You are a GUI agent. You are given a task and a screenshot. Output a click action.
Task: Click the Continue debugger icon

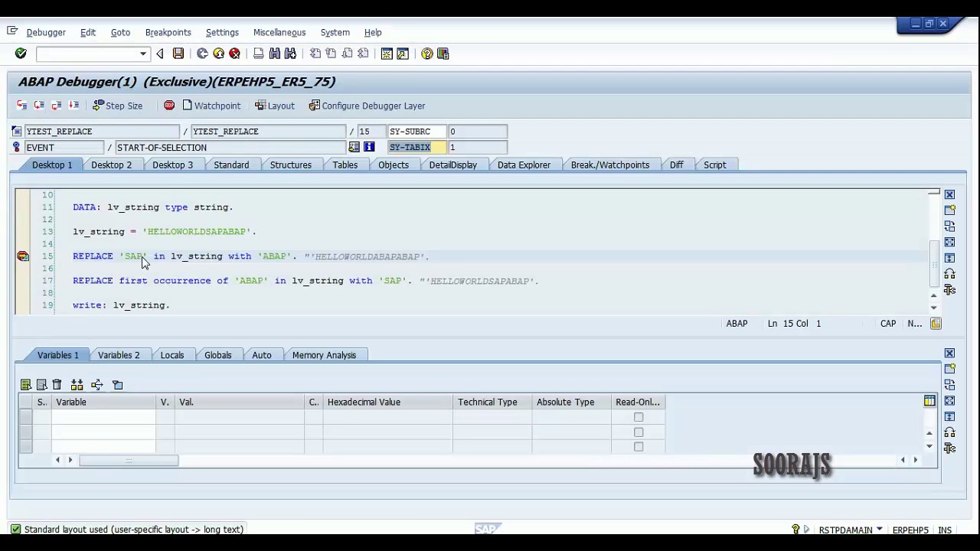point(73,106)
